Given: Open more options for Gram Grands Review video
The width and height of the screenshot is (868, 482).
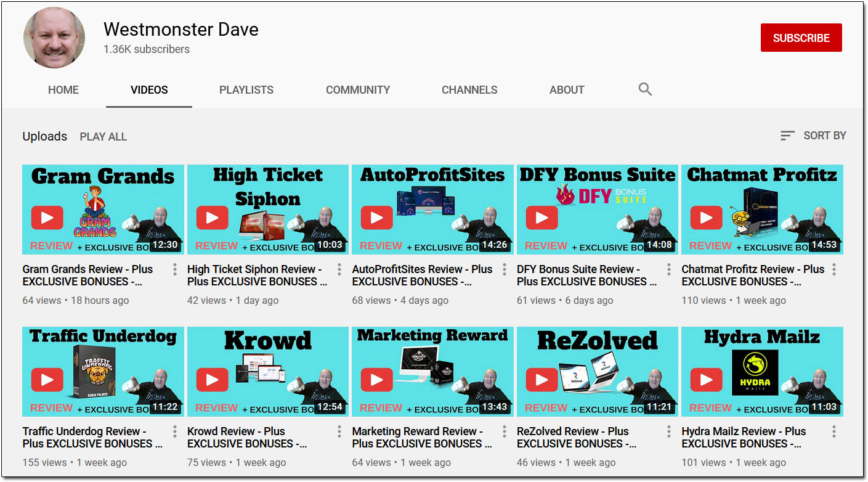Looking at the screenshot, I should pyautogui.click(x=175, y=269).
